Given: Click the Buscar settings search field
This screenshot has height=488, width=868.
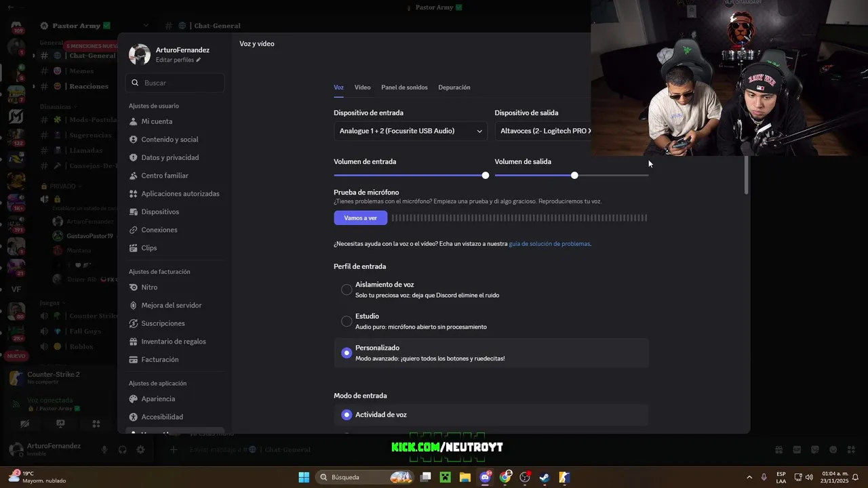Looking at the screenshot, I should [x=175, y=83].
